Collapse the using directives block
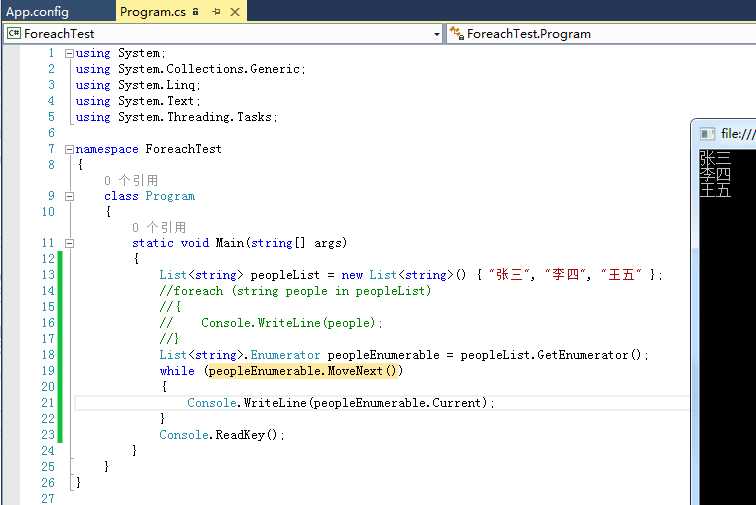756x505 pixels. pyautogui.click(x=69, y=54)
